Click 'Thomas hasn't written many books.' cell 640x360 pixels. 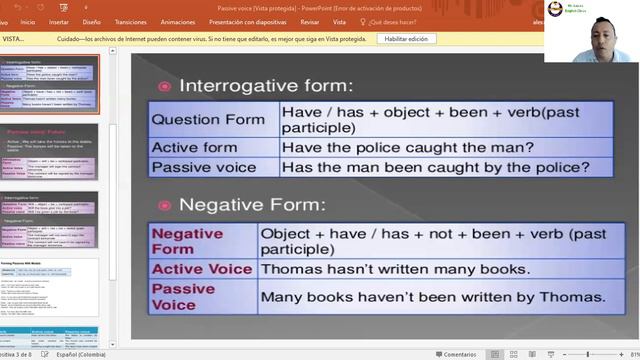pos(441,269)
